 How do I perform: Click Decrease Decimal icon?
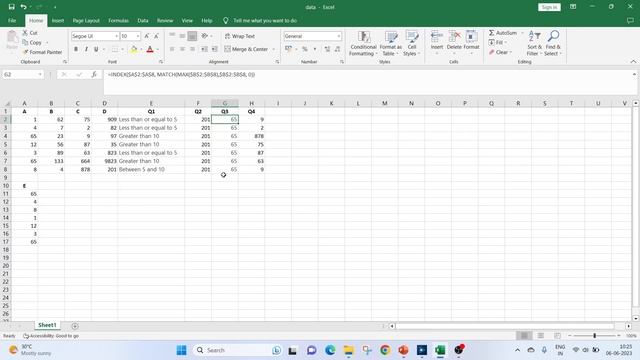[337, 49]
